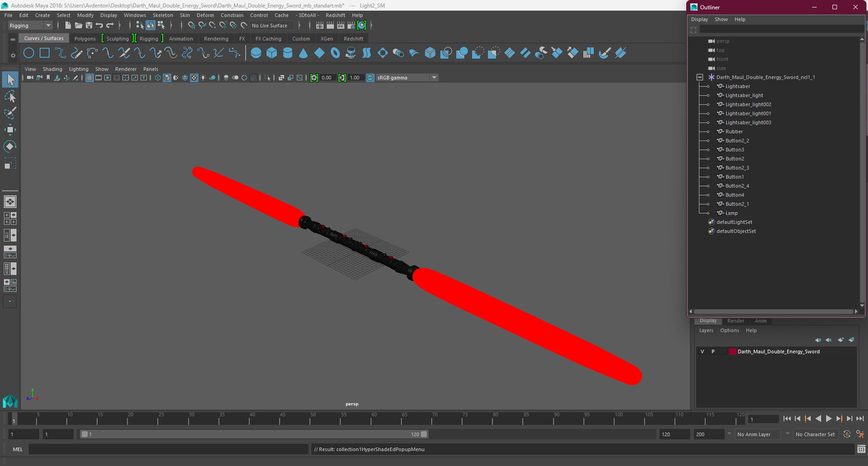Click the Undo arrow icon
868x466 pixels.
(x=99, y=25)
